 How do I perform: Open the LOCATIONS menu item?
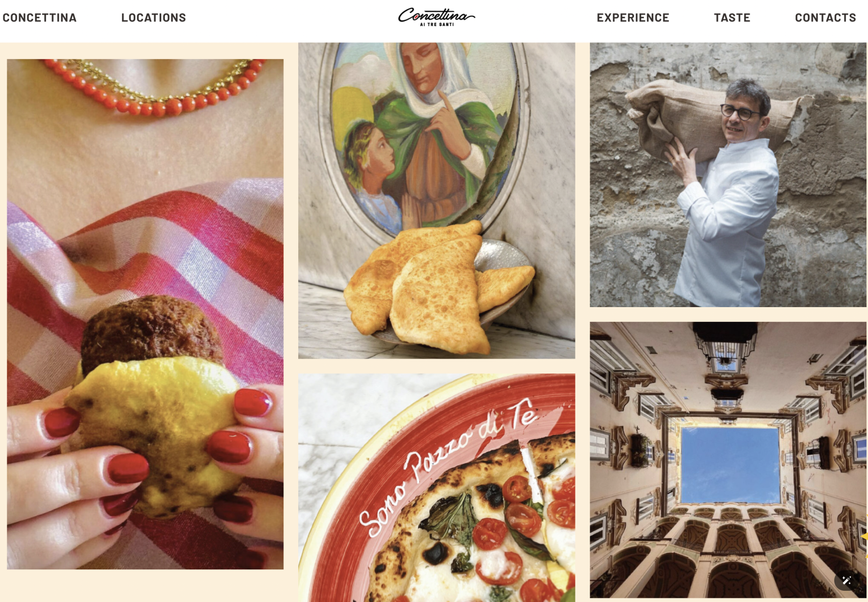click(153, 18)
